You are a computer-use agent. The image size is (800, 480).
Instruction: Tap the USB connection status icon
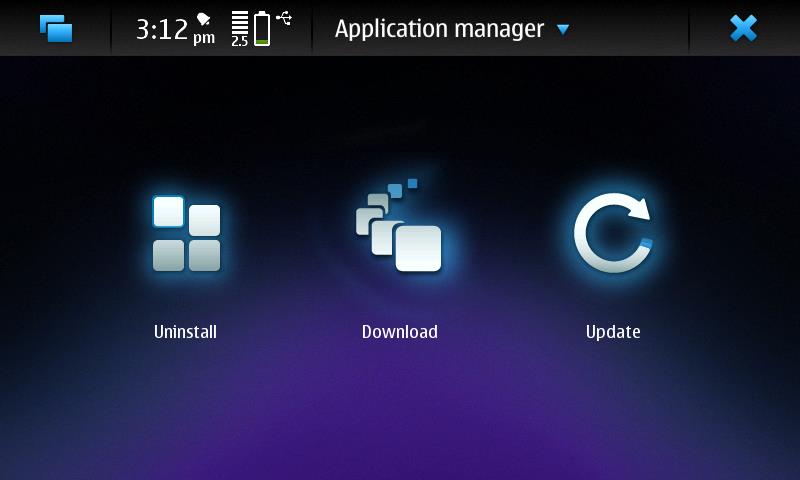[x=284, y=18]
